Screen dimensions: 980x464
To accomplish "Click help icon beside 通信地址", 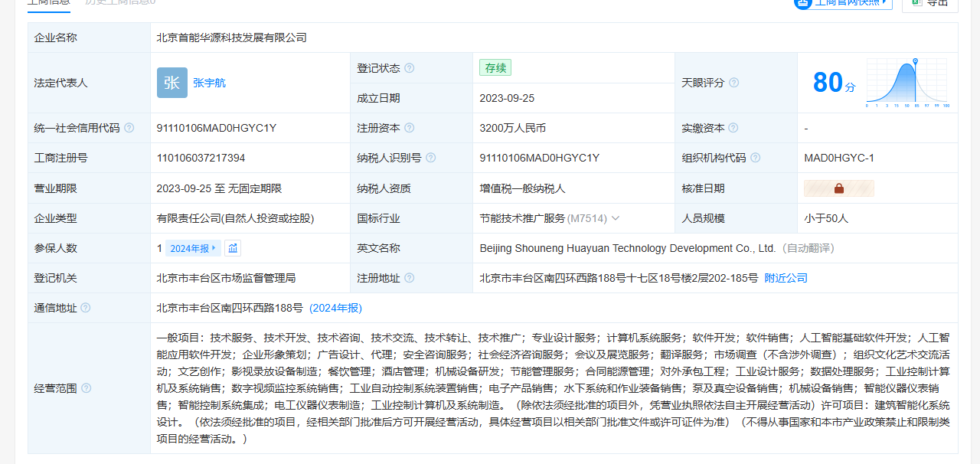I will [x=86, y=308].
